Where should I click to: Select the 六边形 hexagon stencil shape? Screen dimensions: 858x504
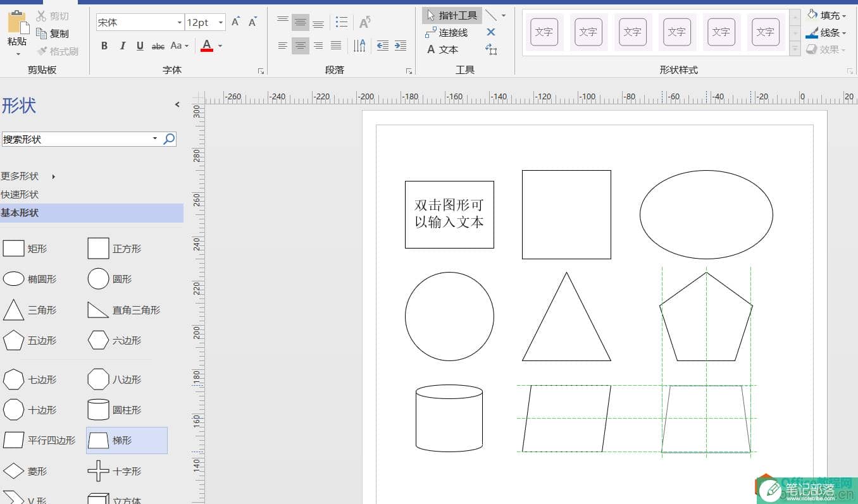tap(115, 340)
